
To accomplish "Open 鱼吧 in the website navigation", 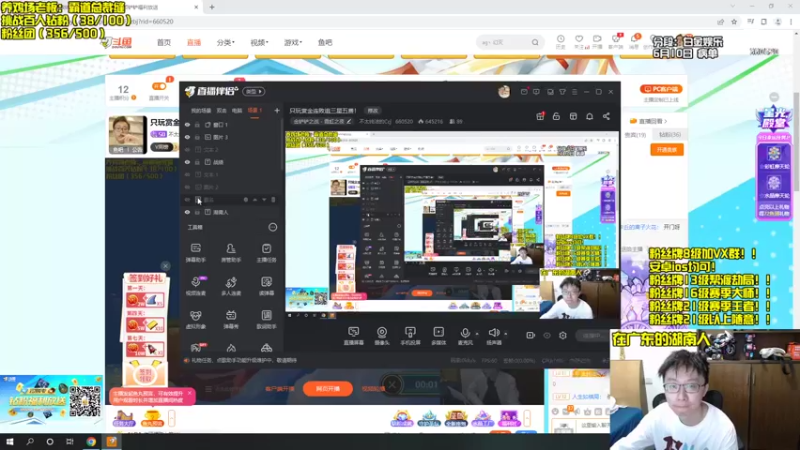I will pyautogui.click(x=325, y=42).
